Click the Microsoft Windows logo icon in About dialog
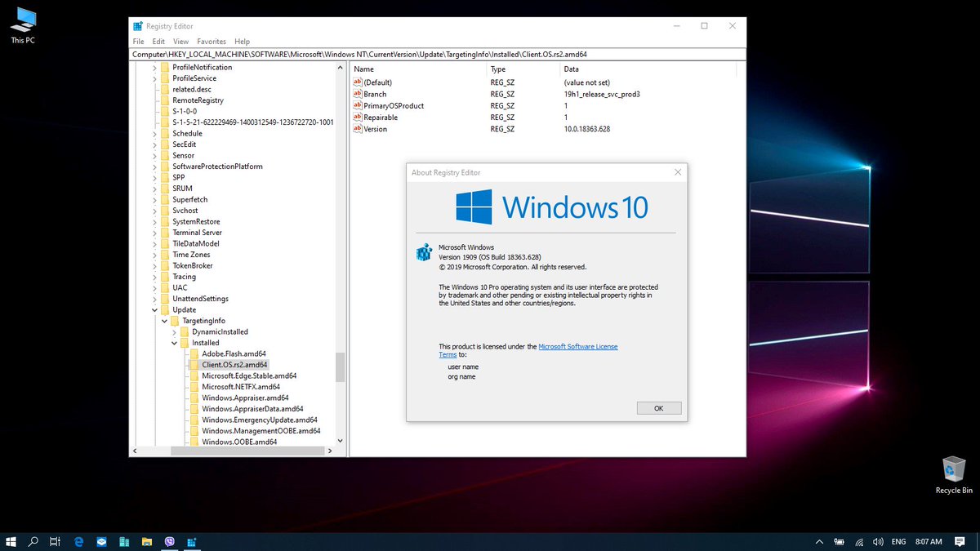980x551 pixels. click(x=424, y=253)
